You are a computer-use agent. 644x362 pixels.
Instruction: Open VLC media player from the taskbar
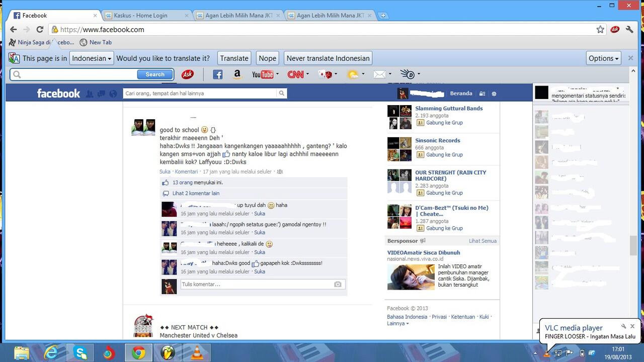(x=197, y=353)
